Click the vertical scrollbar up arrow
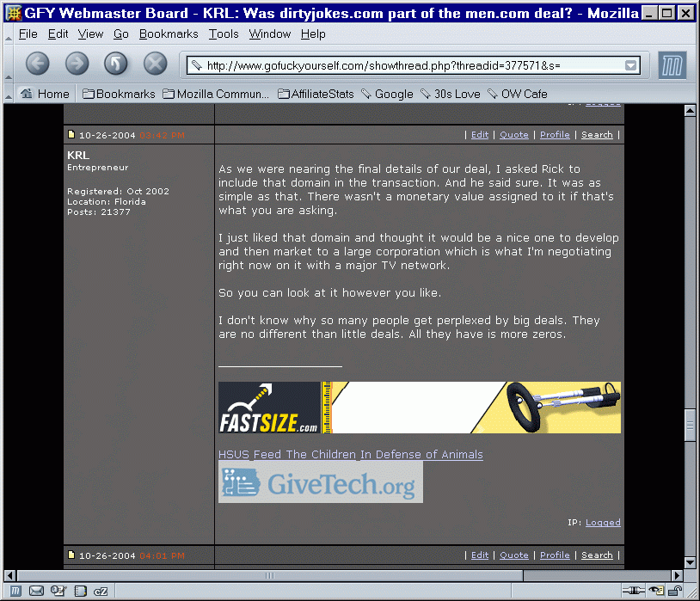 click(690, 110)
